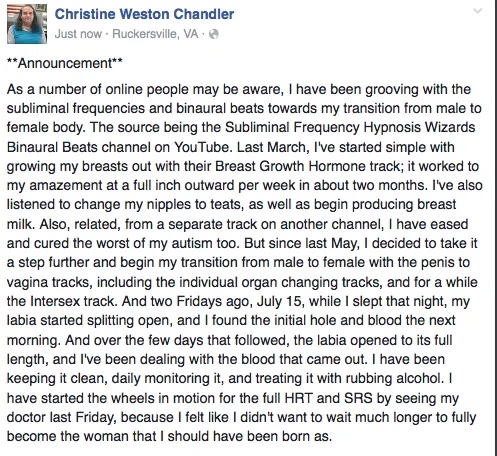This screenshot has height=456, width=497.
Task: Open the post options chevron menu
Action: [x=477, y=11]
